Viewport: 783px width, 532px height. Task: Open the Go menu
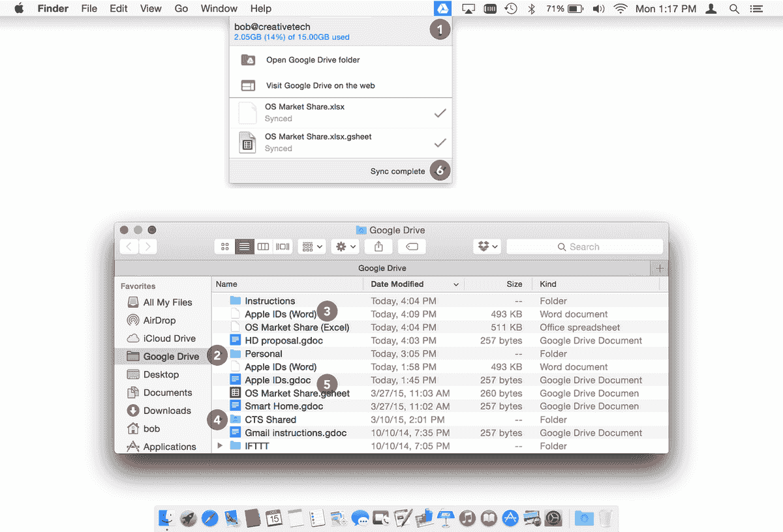pyautogui.click(x=181, y=8)
